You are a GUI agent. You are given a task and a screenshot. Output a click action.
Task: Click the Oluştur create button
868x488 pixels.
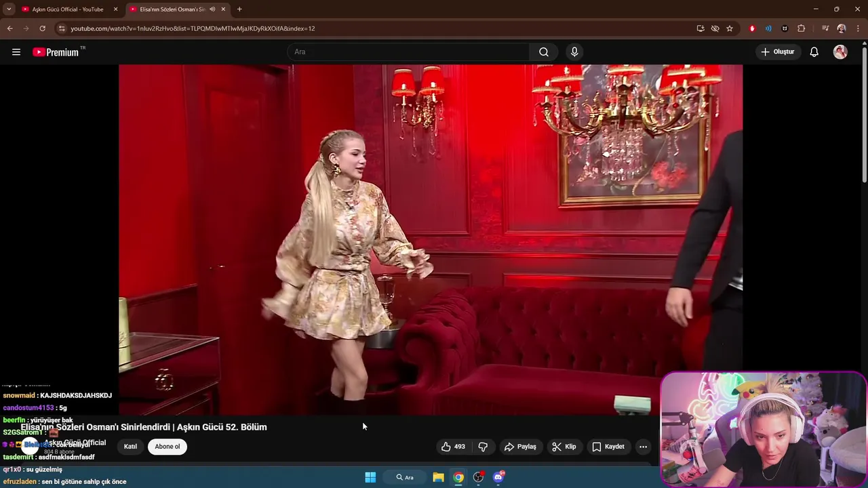777,52
